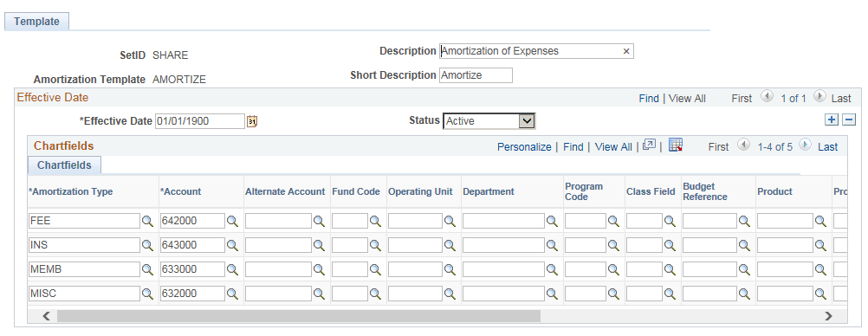Look up Budget Reference in INS row

pos(744,245)
